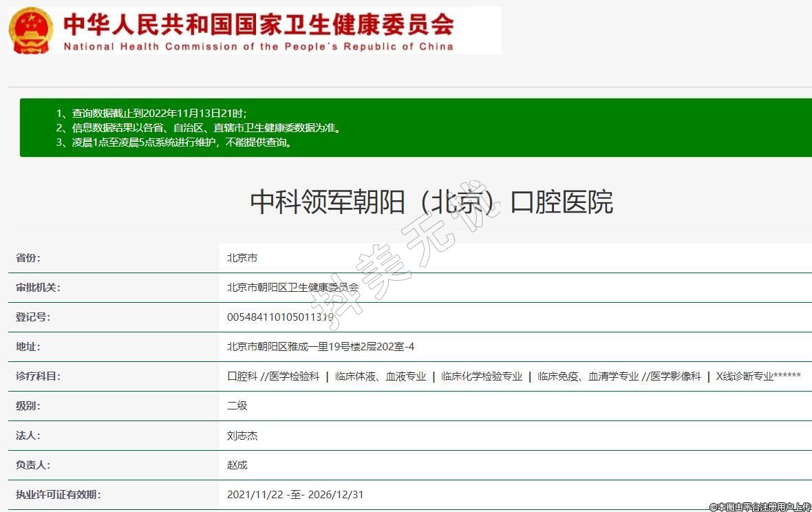Click the level value 二级
Screen dimensions: 812x512
tap(237, 406)
